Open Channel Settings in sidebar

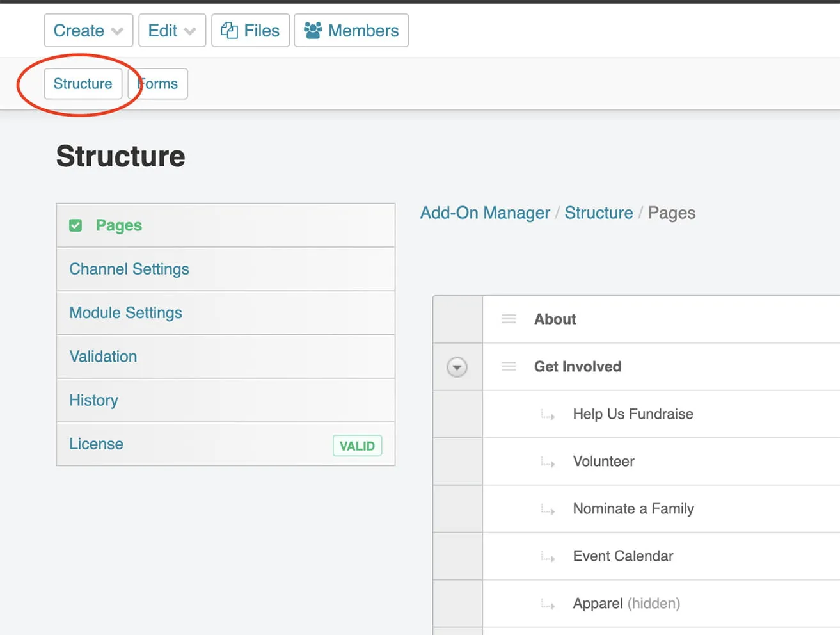coord(226,269)
